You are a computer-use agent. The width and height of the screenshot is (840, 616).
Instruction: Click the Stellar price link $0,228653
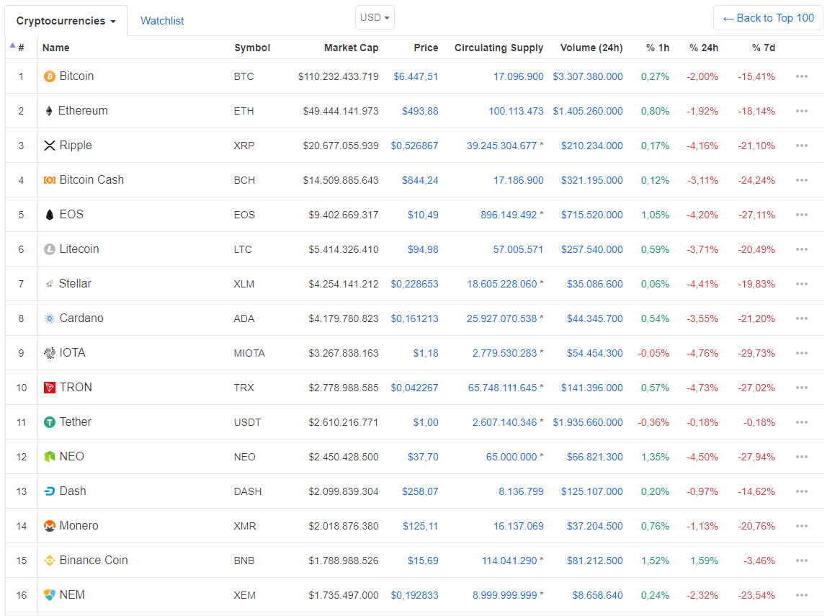click(x=414, y=284)
